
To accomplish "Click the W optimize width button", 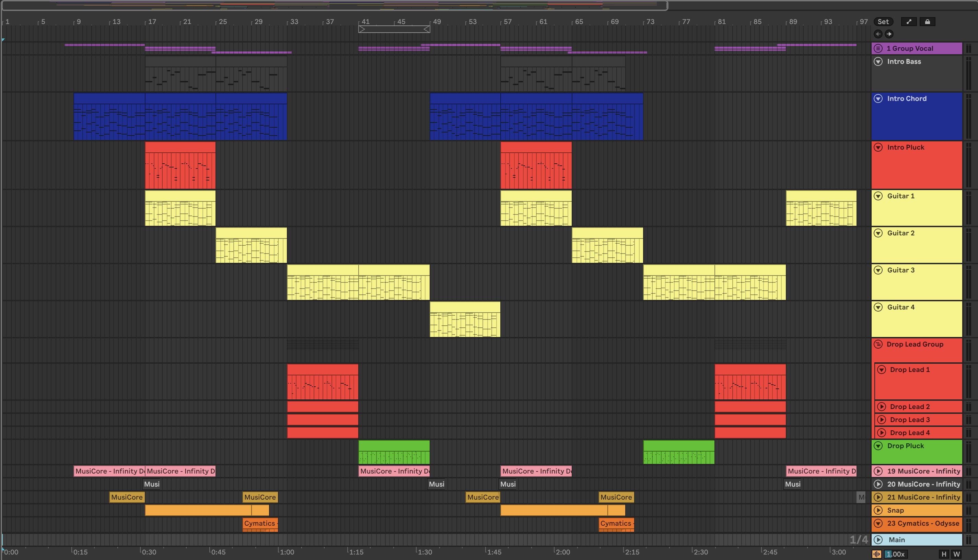I will tap(956, 554).
